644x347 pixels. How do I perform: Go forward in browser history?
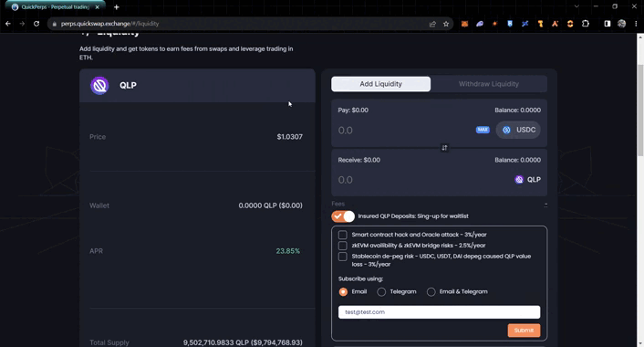pos(22,24)
